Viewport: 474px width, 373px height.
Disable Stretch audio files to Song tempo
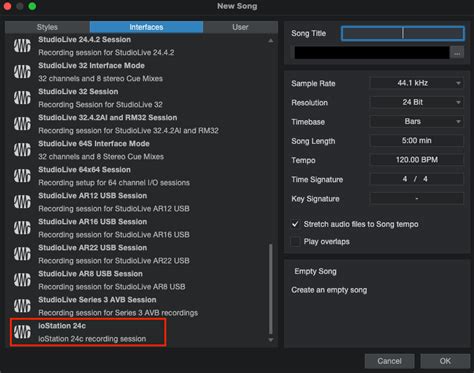pyautogui.click(x=295, y=224)
